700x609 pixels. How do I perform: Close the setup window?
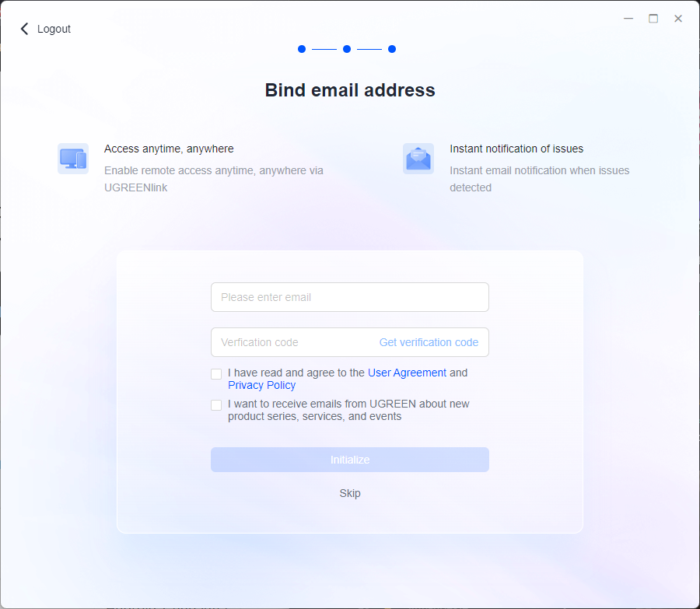678,19
